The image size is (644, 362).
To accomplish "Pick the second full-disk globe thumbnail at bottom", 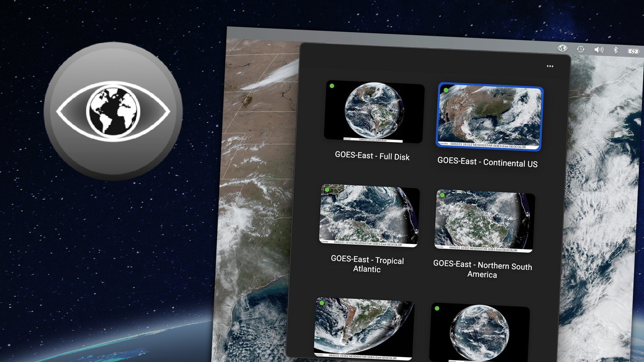I will [x=479, y=332].
